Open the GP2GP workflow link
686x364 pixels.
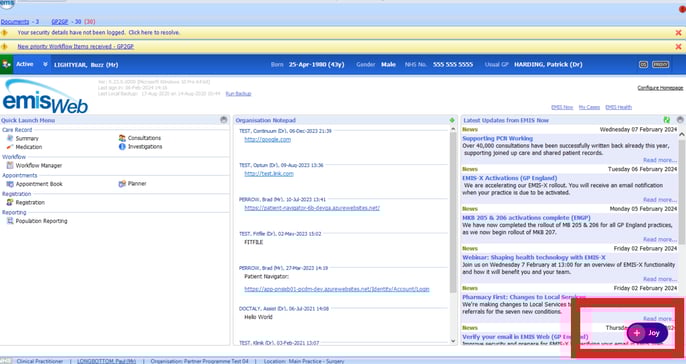click(x=60, y=21)
